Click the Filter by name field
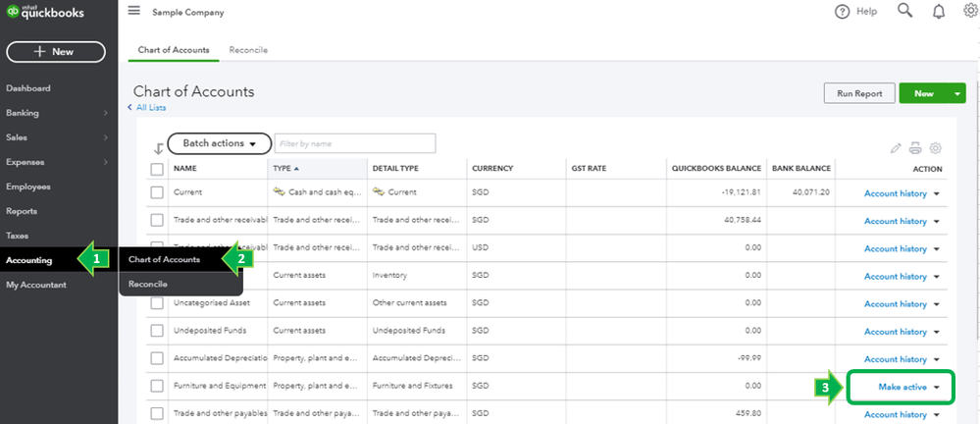 tap(354, 143)
